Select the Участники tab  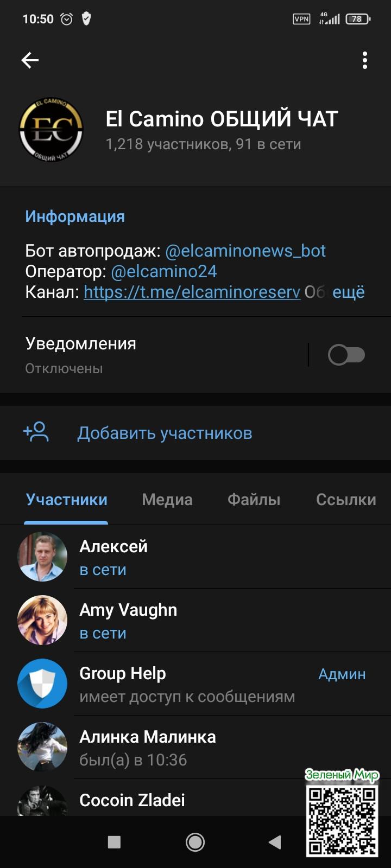click(67, 500)
